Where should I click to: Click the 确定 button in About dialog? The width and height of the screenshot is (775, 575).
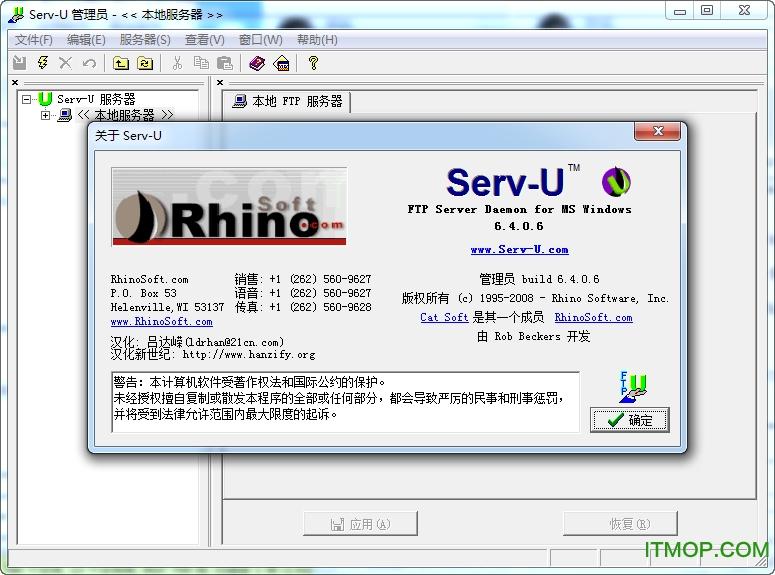(630, 420)
